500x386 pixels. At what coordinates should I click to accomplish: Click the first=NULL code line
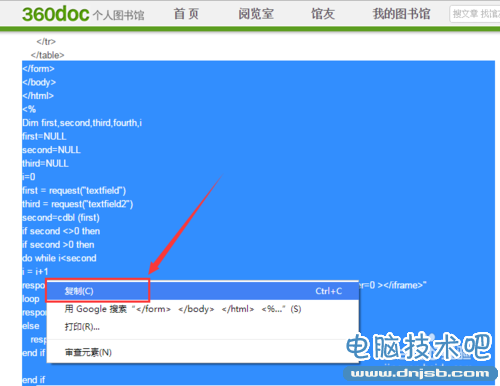[44, 136]
